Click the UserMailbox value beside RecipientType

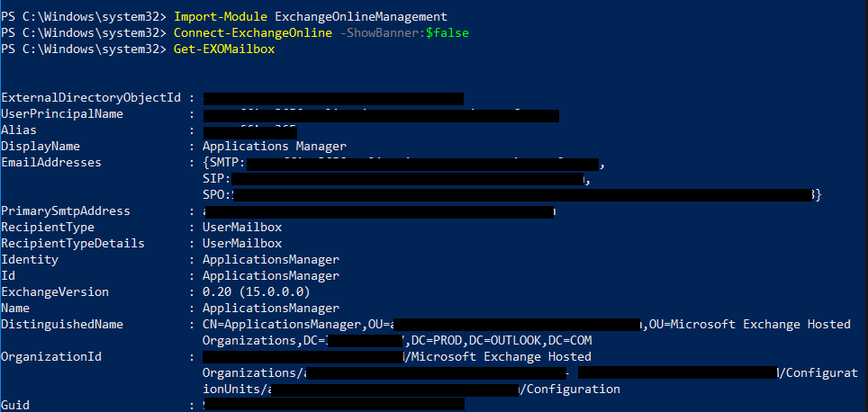[241, 228]
